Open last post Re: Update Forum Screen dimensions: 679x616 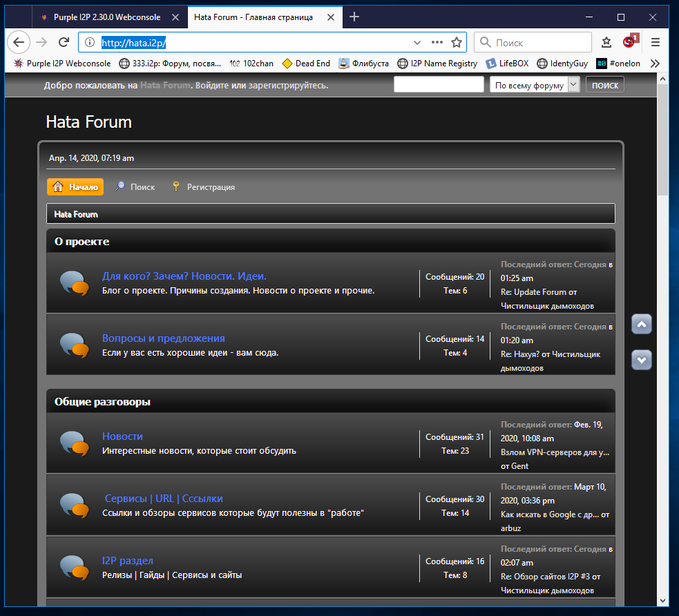[533, 292]
